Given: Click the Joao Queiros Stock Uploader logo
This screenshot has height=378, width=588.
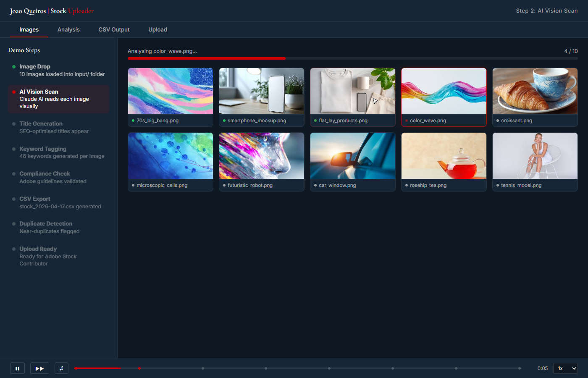Looking at the screenshot, I should point(51,10).
